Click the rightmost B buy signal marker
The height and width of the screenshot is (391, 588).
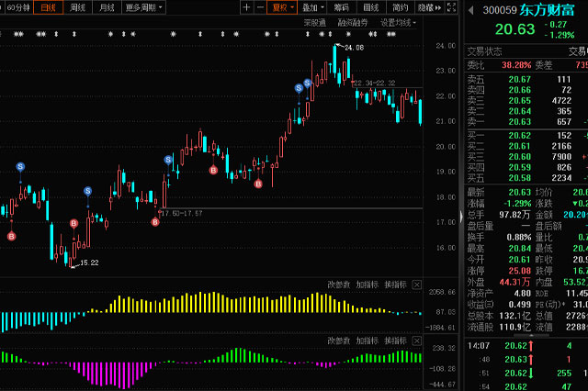(258, 184)
